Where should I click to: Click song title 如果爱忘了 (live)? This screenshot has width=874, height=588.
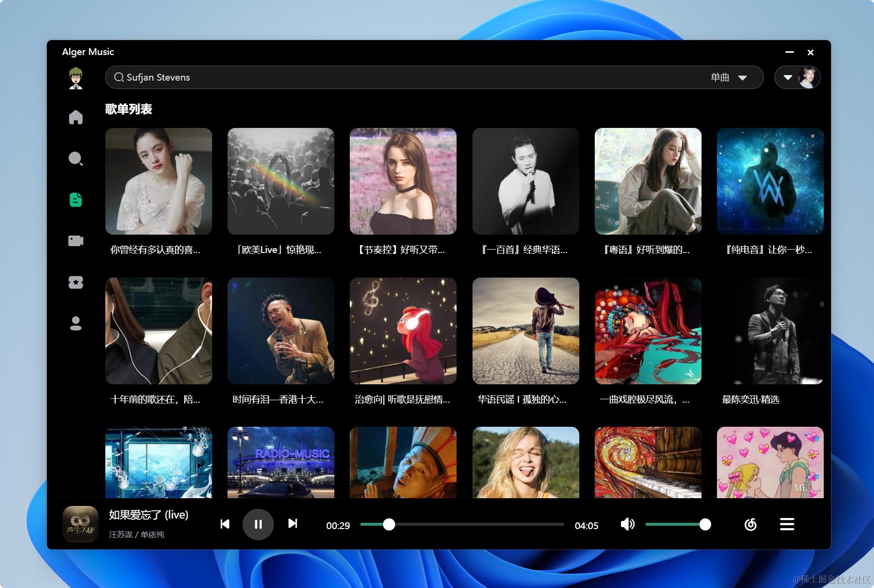(x=148, y=515)
